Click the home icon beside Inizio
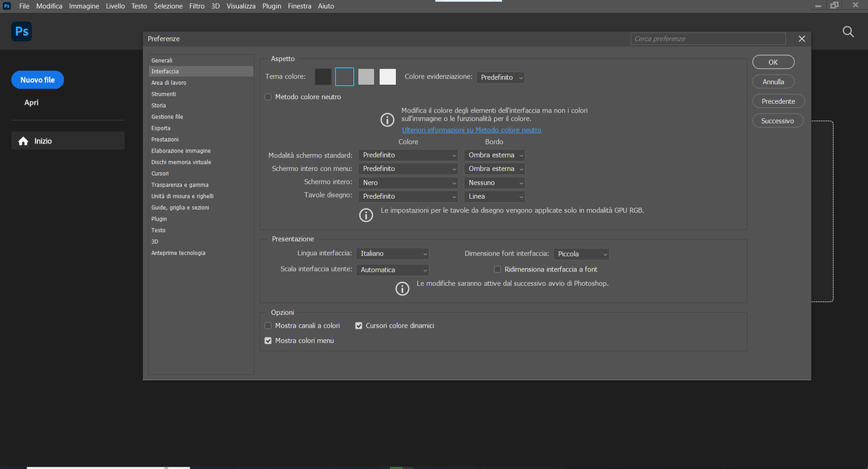The width and height of the screenshot is (868, 469). (x=23, y=141)
